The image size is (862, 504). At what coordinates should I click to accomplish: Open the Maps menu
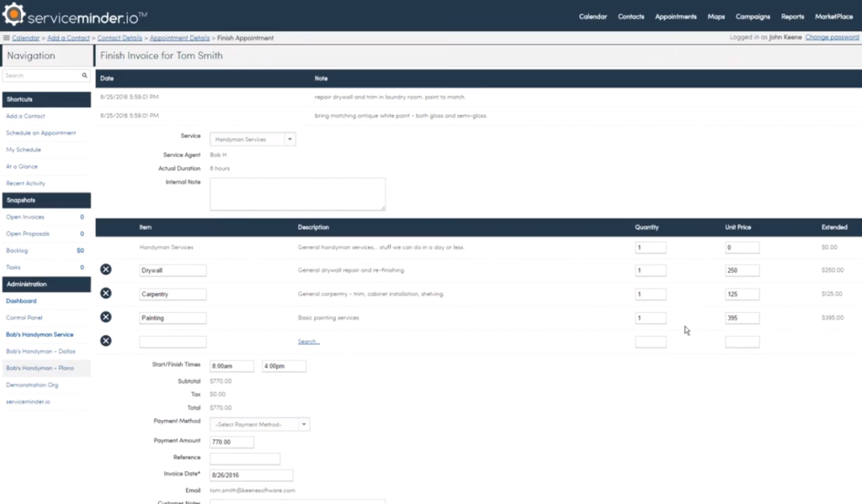(x=716, y=17)
